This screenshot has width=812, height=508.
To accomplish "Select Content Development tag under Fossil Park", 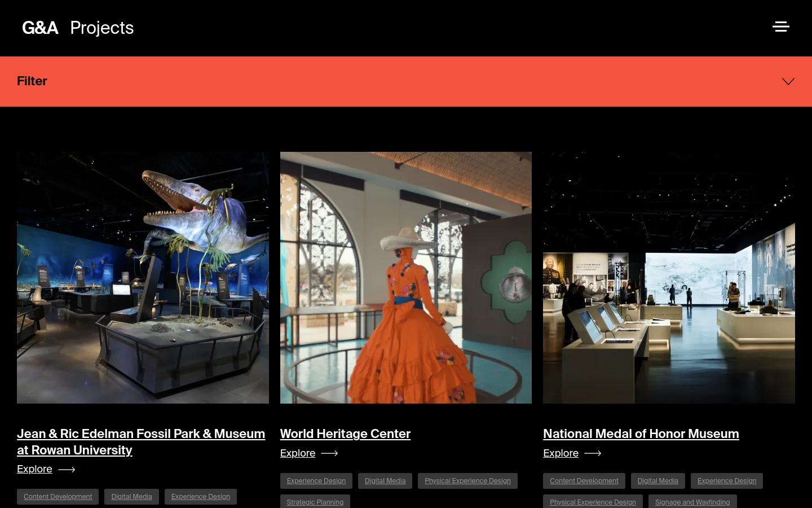I will (58, 497).
